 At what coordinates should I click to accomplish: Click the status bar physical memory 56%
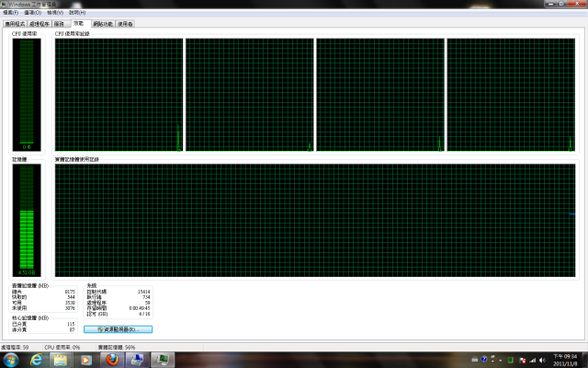click(117, 348)
